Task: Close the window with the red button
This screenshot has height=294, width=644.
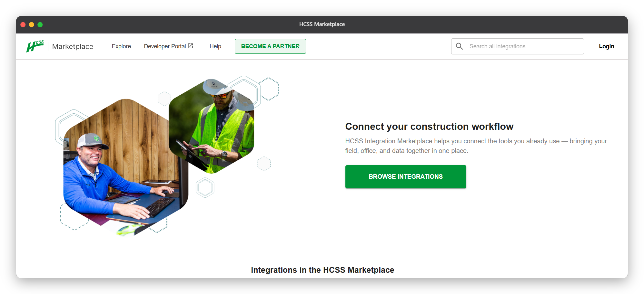Action: coord(23,24)
